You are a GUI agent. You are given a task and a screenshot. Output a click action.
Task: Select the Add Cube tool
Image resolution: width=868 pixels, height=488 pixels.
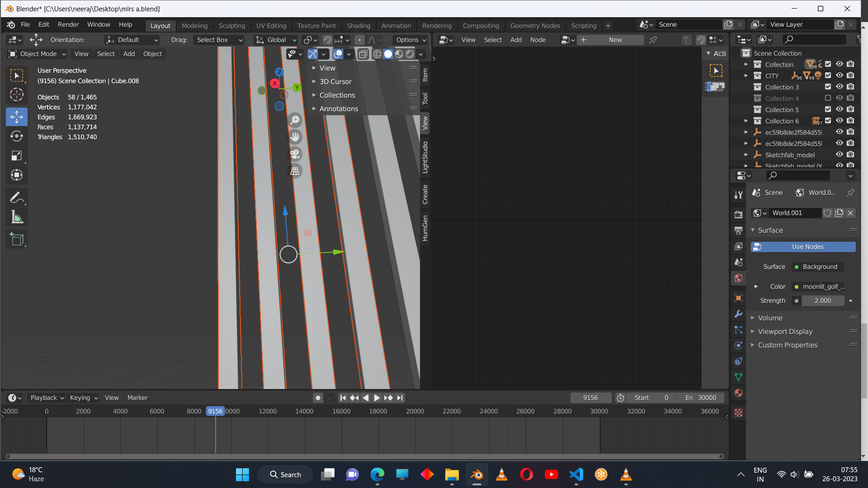[x=17, y=239]
